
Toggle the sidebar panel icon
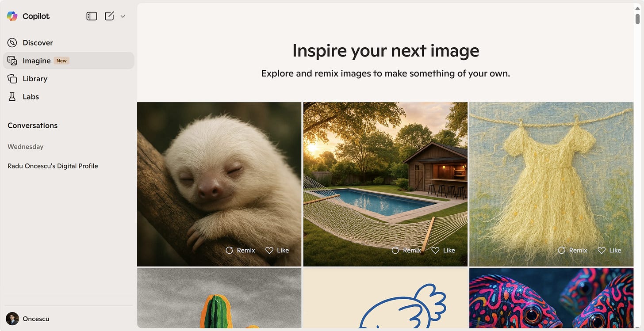pyautogui.click(x=92, y=16)
